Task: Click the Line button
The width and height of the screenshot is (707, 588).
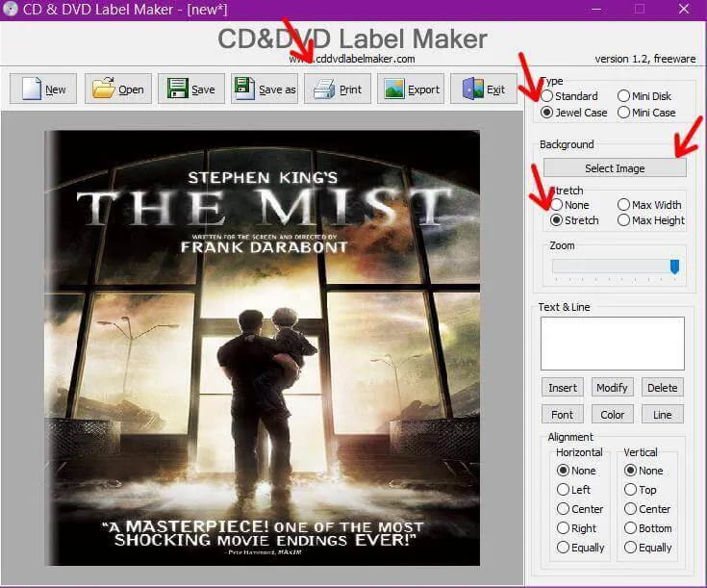Action: coord(663,414)
